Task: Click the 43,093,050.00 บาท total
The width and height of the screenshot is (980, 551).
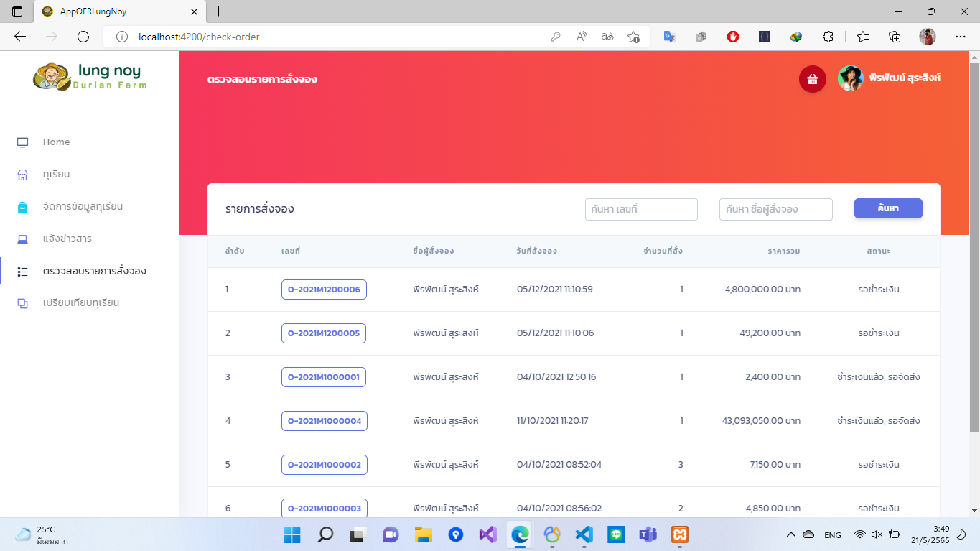Action: click(761, 421)
